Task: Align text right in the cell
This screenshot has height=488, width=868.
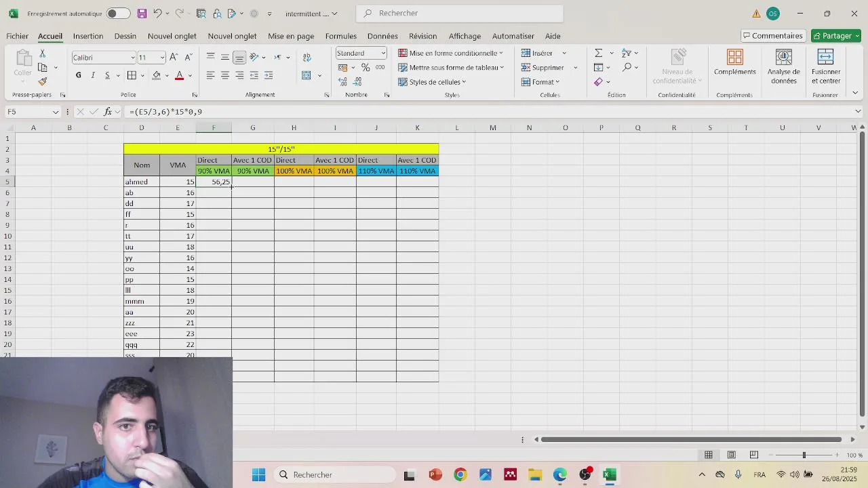Action: click(239, 75)
